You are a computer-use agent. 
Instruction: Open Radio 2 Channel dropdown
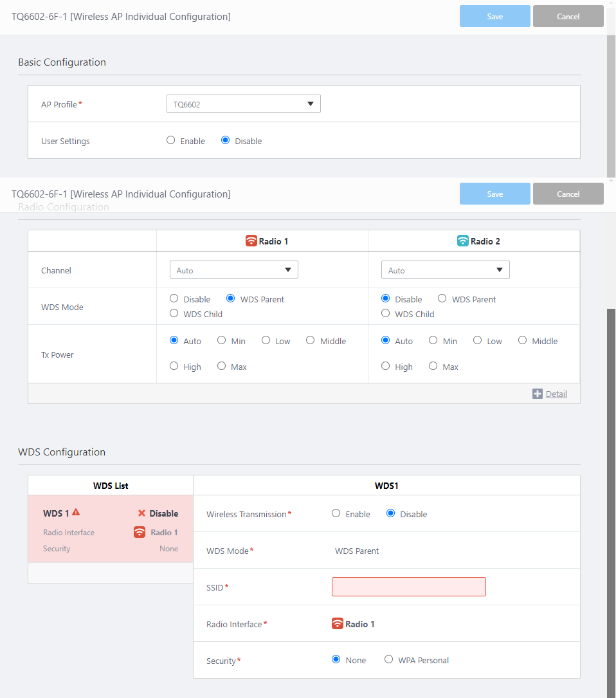click(446, 270)
